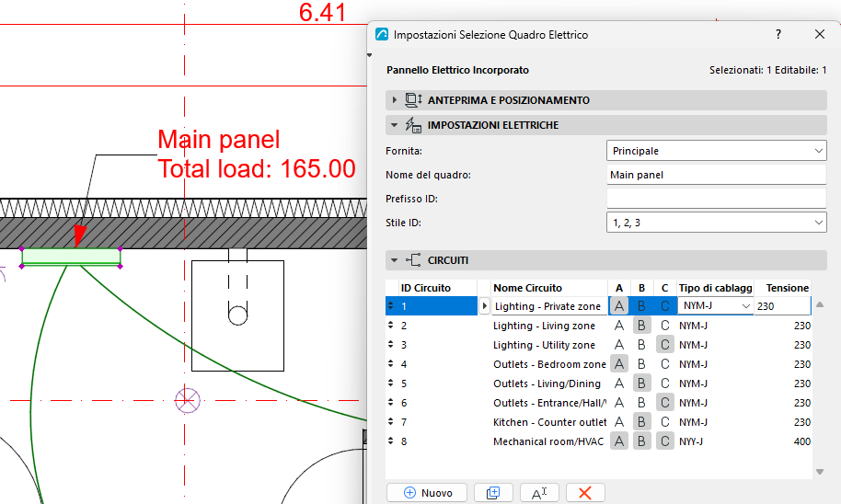Click the Total load: 165.00 label

(x=257, y=168)
